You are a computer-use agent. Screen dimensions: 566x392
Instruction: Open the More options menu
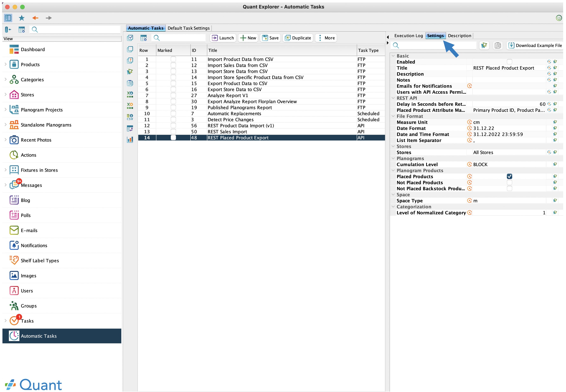coord(326,38)
